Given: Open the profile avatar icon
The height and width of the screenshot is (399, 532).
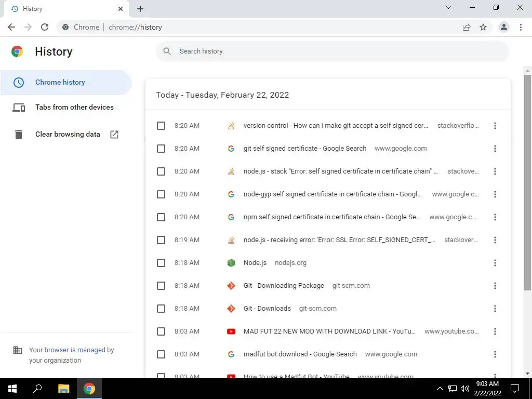Looking at the screenshot, I should tap(504, 27).
